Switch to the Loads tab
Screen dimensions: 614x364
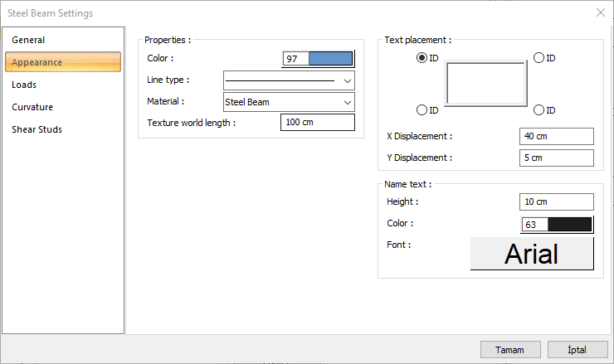tap(24, 85)
